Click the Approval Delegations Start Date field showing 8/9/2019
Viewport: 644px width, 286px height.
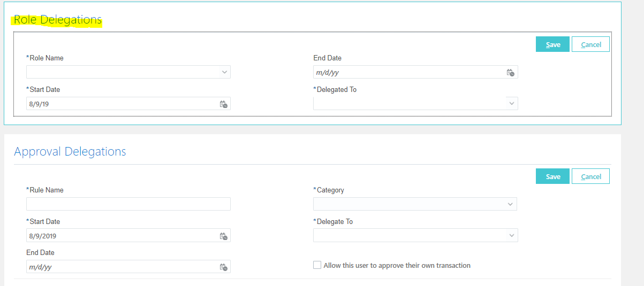click(120, 236)
